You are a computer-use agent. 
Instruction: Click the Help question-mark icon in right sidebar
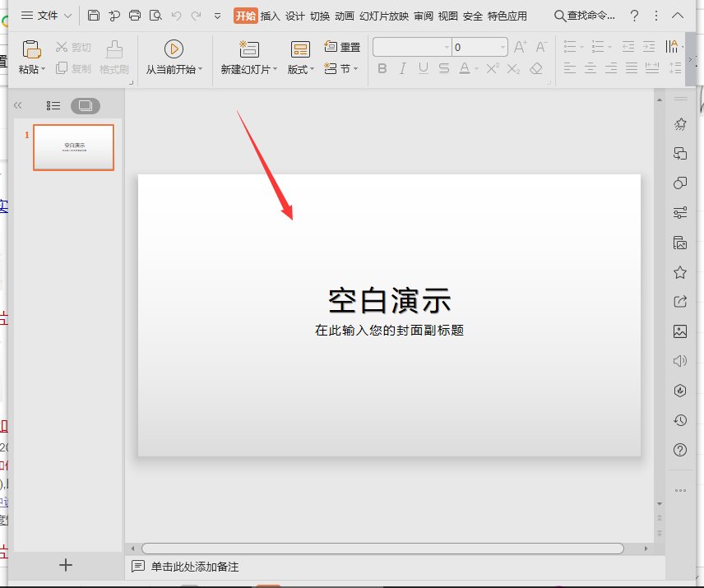(679, 450)
